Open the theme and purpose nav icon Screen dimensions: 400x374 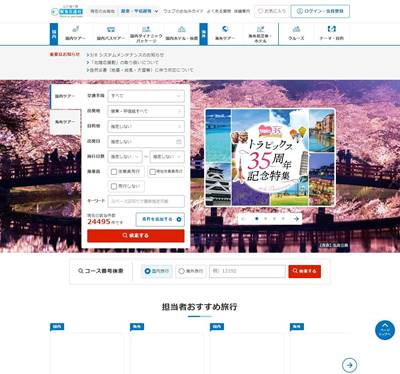point(332,29)
